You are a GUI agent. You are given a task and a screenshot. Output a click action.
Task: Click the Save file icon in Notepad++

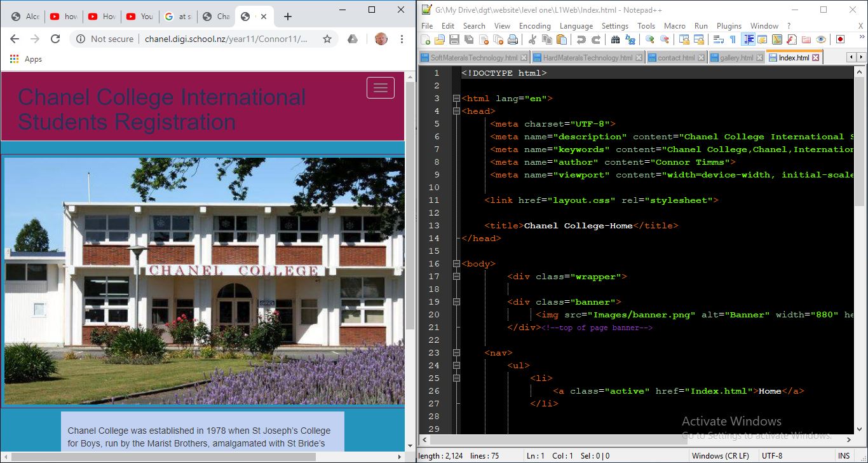click(x=454, y=39)
